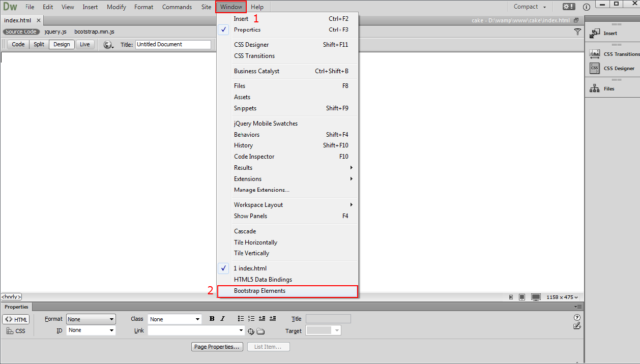Screen dimensions: 640x364
Task: Click the Properties panel tab
Action: point(16,307)
